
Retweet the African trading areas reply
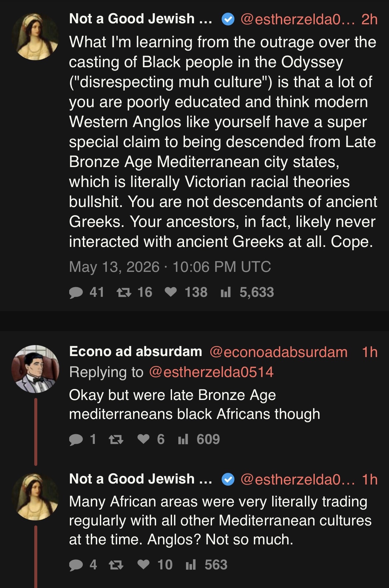[116, 565]
